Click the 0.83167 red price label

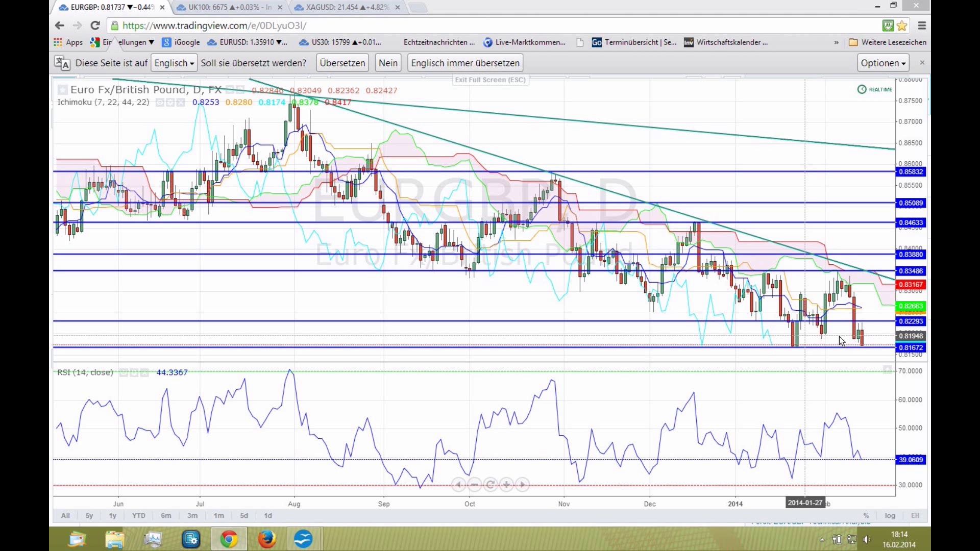[x=911, y=285]
